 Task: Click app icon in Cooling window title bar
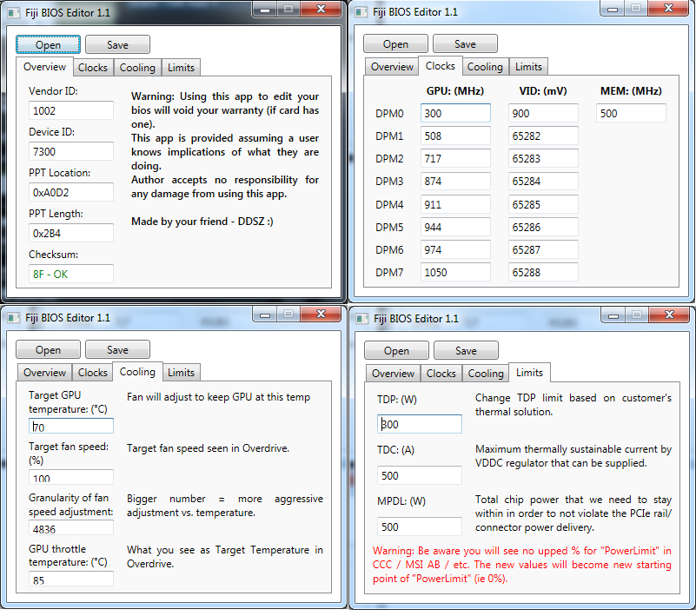14,318
